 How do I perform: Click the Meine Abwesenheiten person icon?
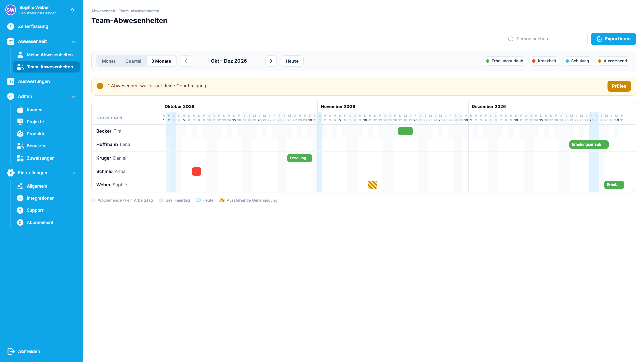(x=20, y=55)
